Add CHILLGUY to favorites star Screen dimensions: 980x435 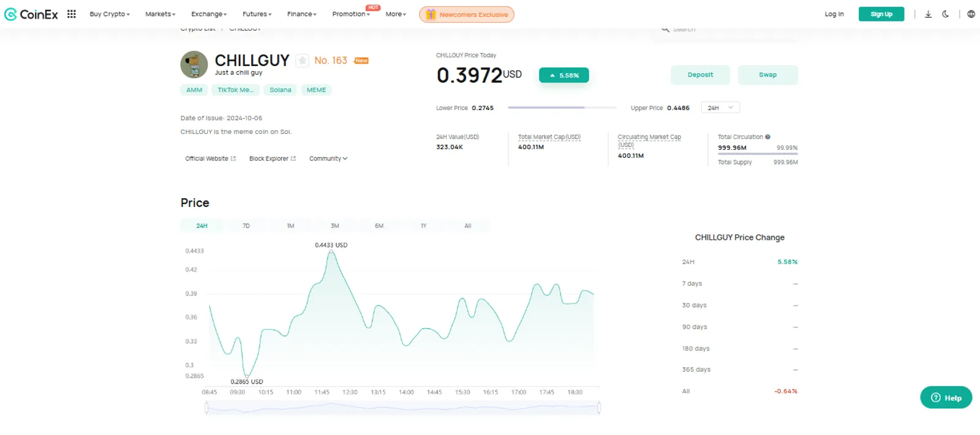coord(303,61)
